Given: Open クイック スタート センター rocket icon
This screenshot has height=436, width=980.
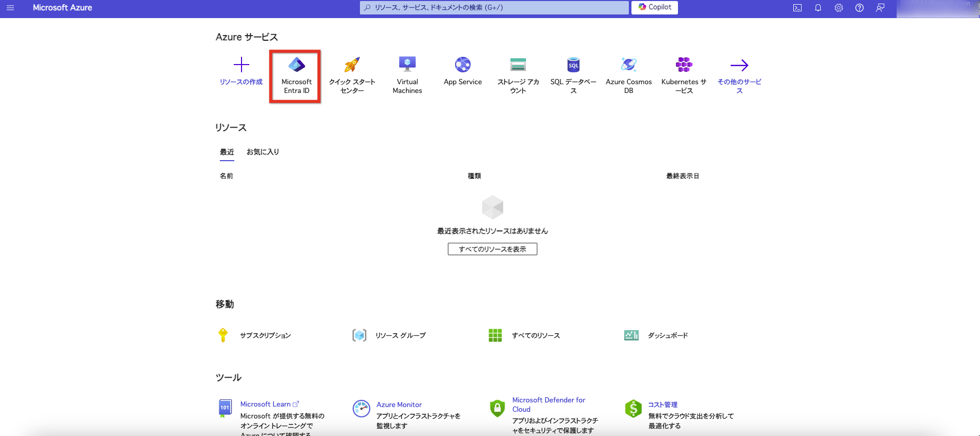Looking at the screenshot, I should [352, 65].
